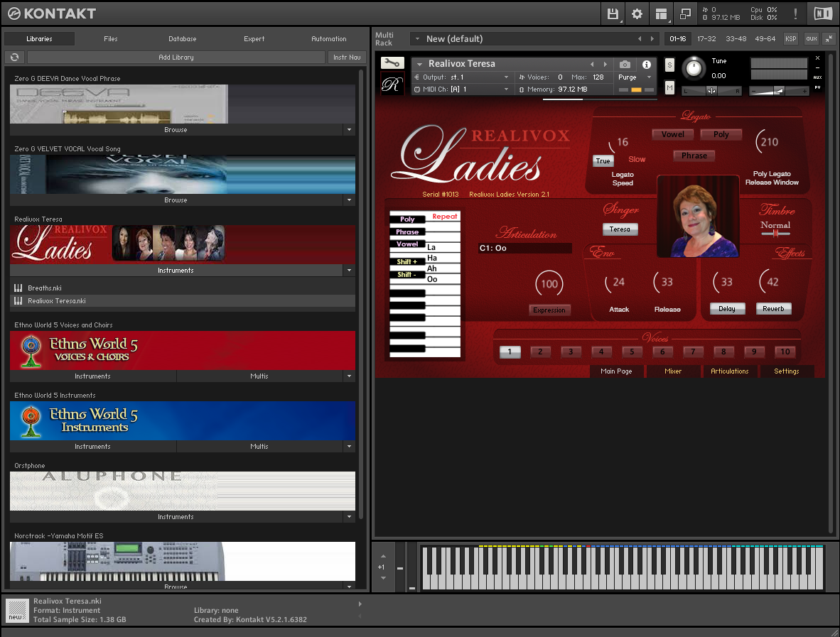
Task: Open the Articulations page tab
Action: click(x=730, y=371)
